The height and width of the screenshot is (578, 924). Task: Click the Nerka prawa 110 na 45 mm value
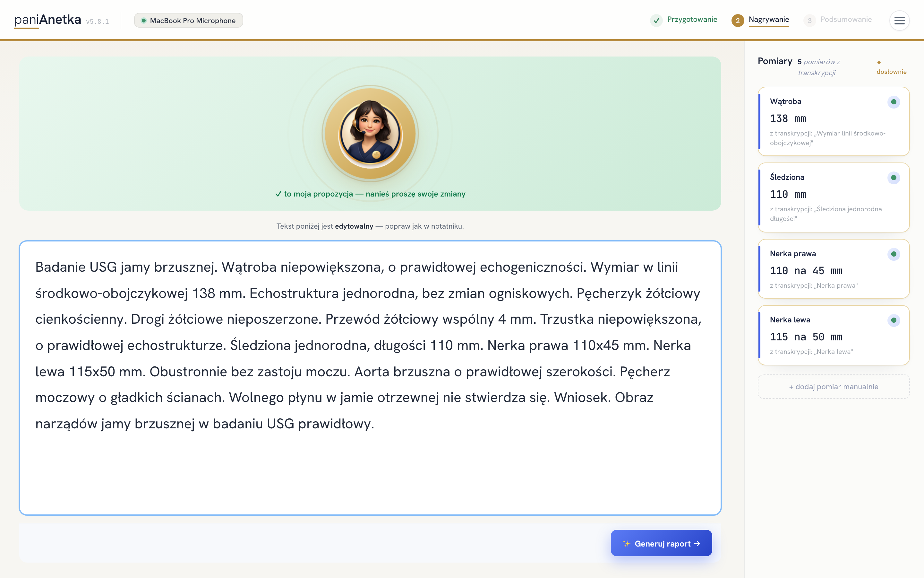[x=806, y=271]
